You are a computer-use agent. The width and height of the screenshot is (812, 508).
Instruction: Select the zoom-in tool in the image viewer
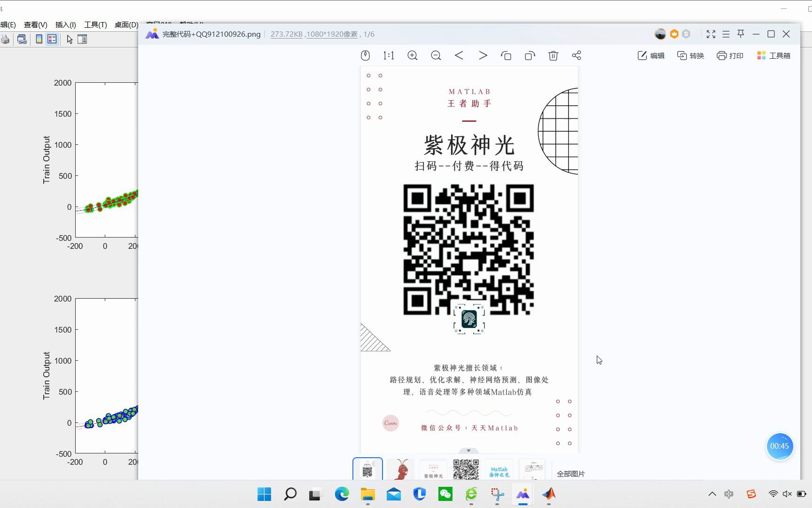[x=412, y=55]
